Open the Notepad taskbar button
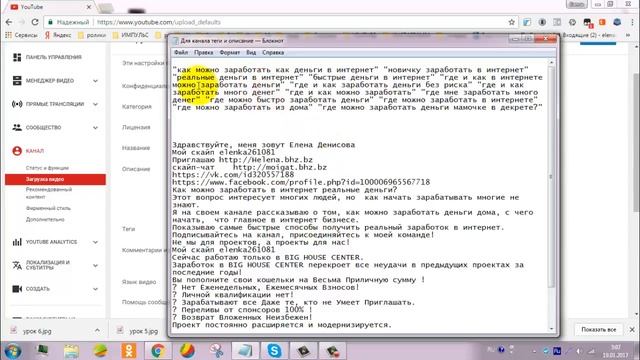The width and height of the screenshot is (640, 360). point(245,351)
